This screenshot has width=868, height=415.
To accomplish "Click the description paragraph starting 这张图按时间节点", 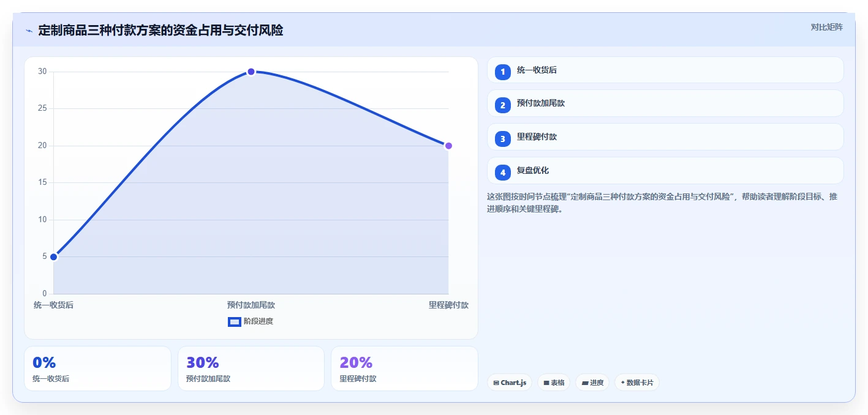I will (662, 203).
